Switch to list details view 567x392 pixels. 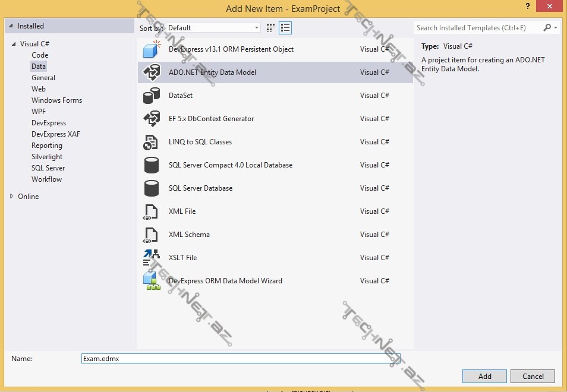285,28
